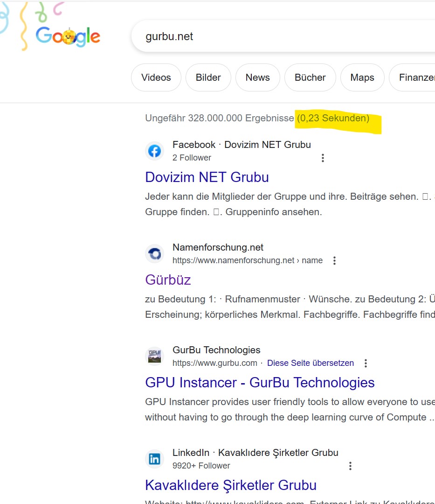
Task: Click the 9920+ Follower text under LinkedIn
Action: (201, 465)
